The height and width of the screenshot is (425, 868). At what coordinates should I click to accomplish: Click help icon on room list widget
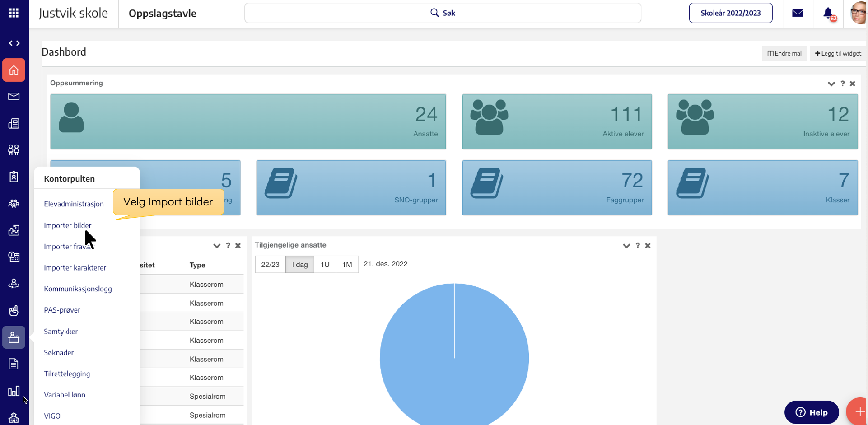(228, 246)
